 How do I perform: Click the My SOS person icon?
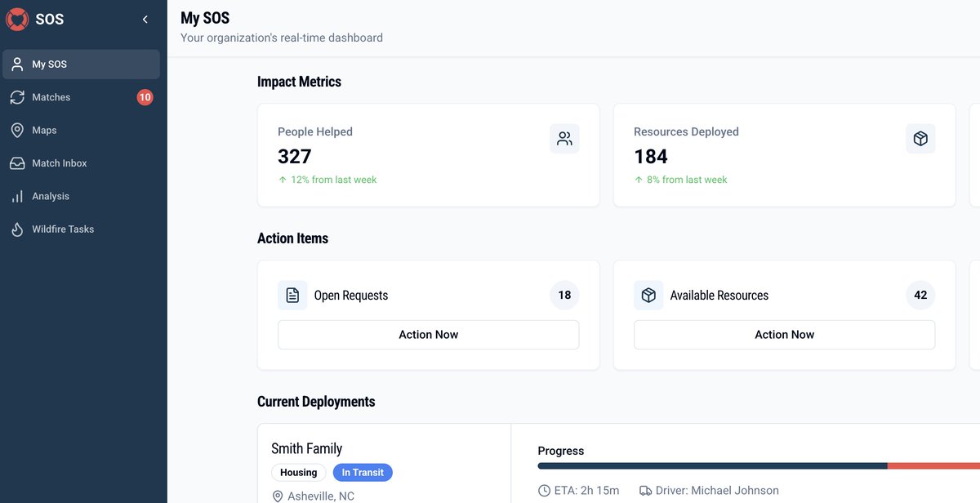coord(17,65)
